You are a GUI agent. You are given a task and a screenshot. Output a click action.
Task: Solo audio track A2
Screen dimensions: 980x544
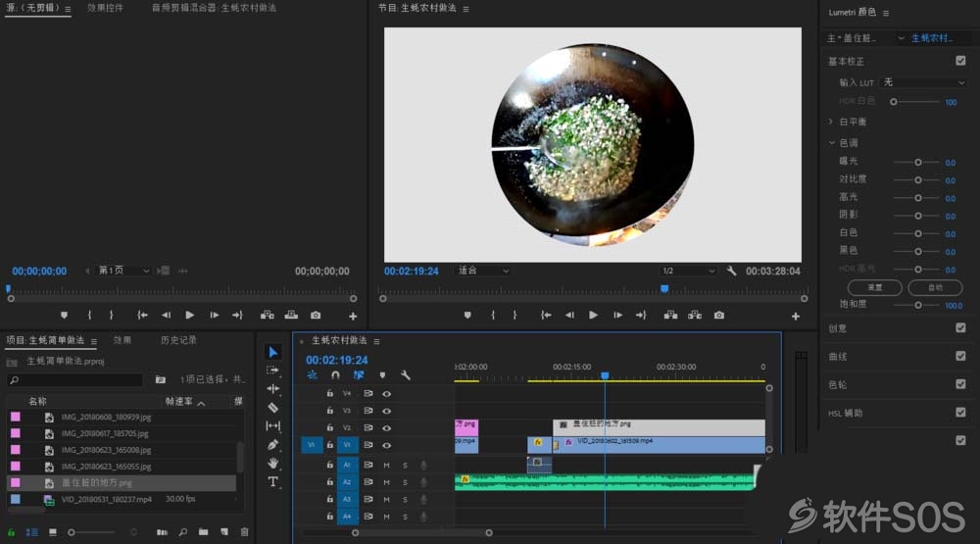pyautogui.click(x=405, y=482)
